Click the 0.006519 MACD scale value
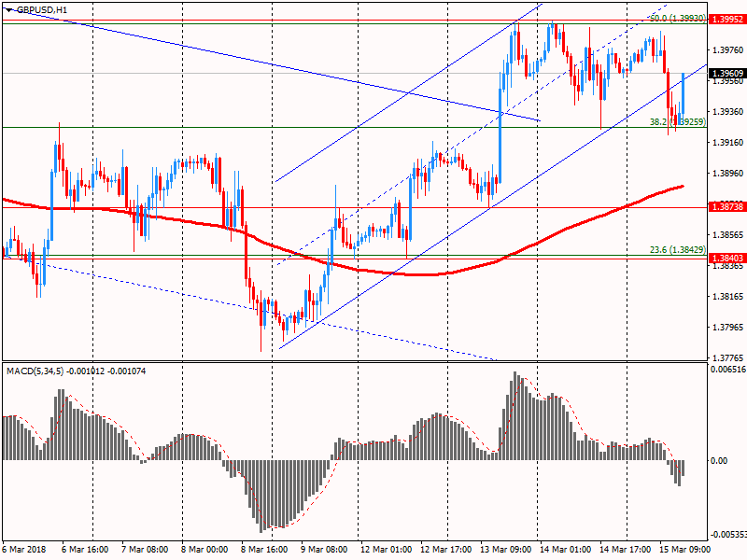This screenshot has height=560, width=747. 726,371
